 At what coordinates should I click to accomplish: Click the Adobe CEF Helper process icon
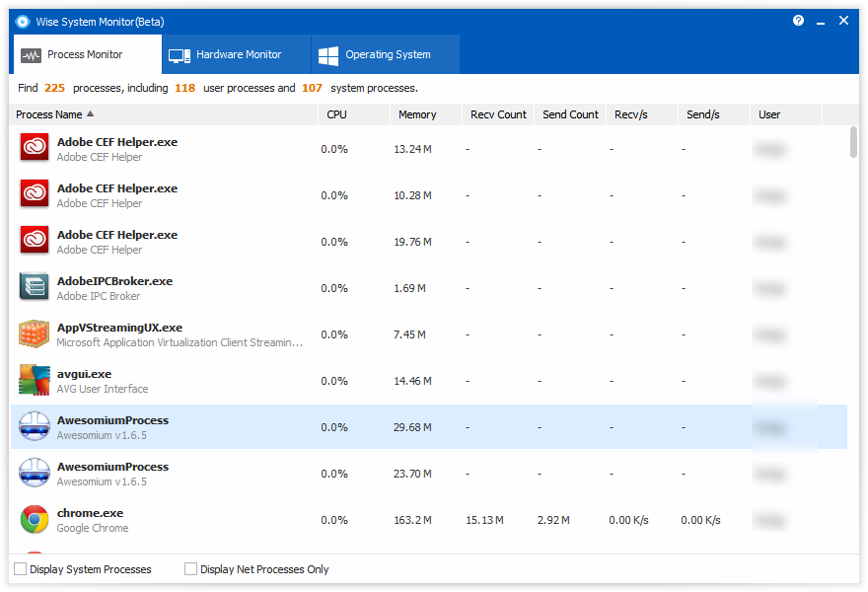[x=34, y=147]
